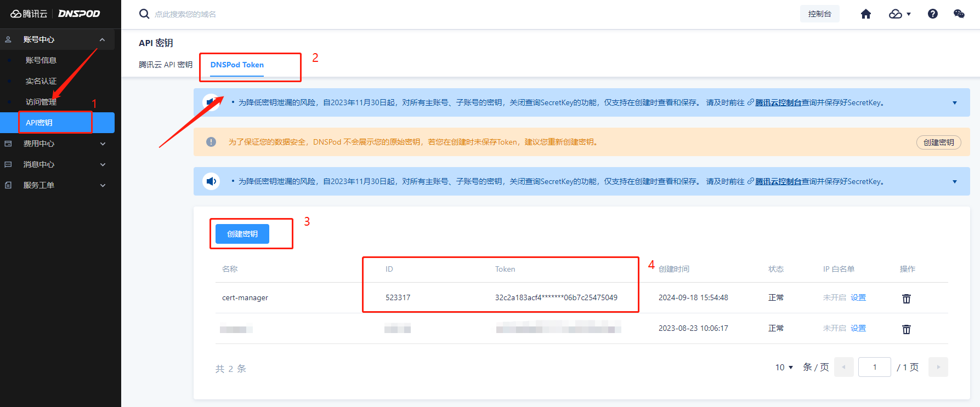The width and height of the screenshot is (980, 407).
Task: Open 实名认证 in sidebar
Action: pos(41,81)
